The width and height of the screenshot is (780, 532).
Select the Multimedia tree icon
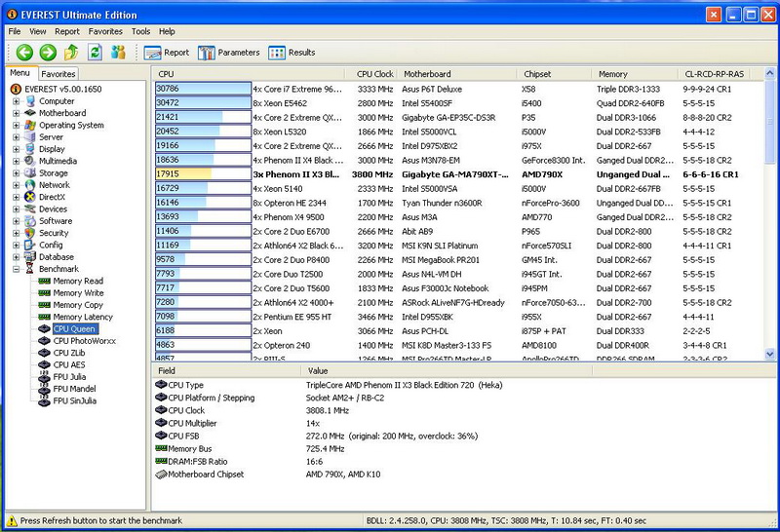point(30,161)
